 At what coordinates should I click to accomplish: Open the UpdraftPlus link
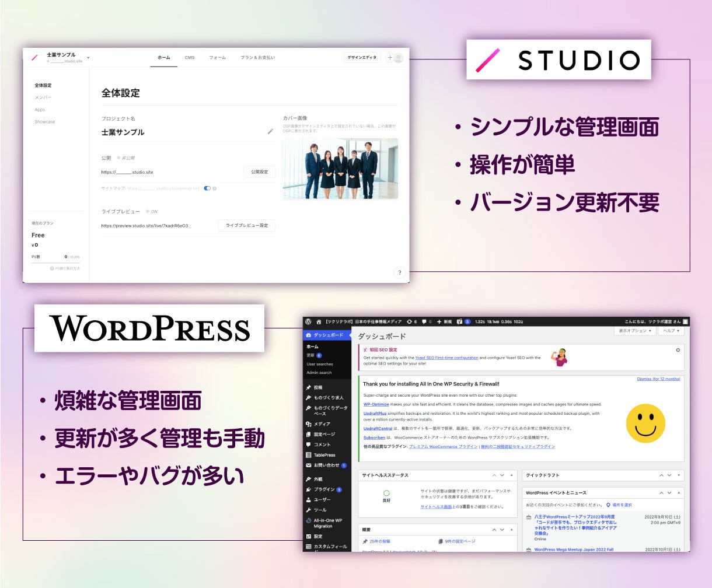375,414
